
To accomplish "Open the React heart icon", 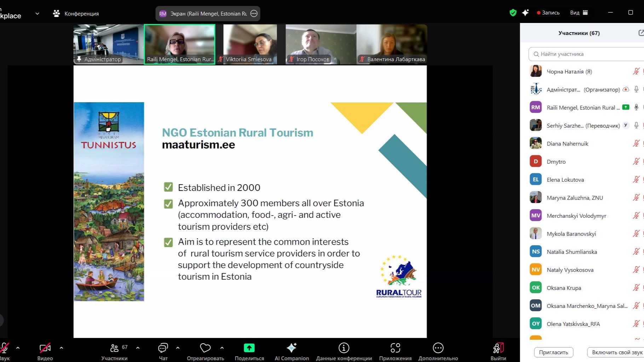I will click(x=205, y=348).
